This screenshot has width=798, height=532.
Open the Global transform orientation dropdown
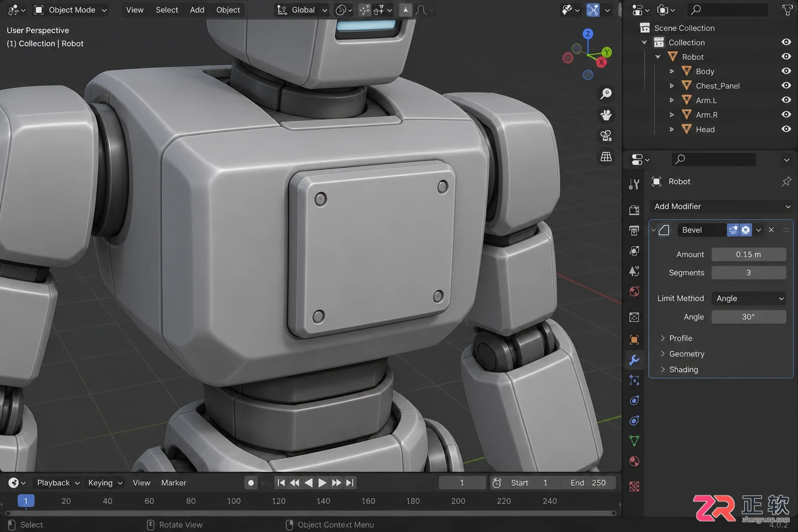coord(303,10)
